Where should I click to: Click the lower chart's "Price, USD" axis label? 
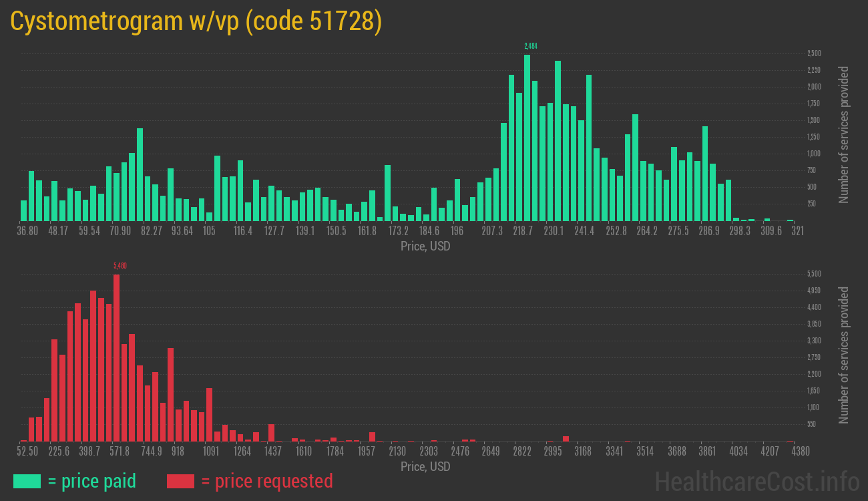[425, 467]
